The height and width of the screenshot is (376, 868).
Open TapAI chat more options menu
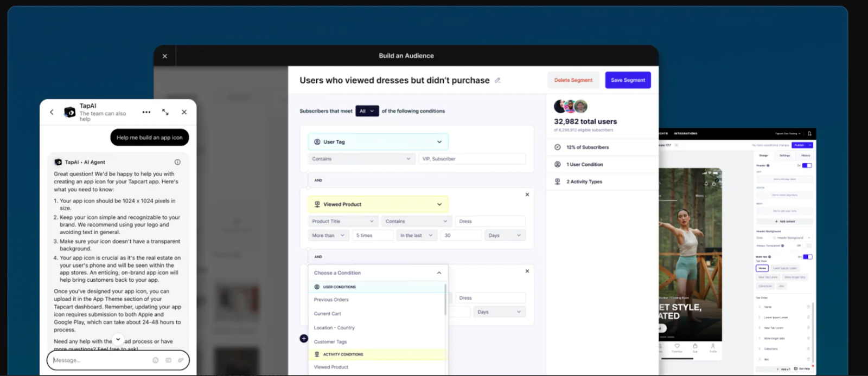[x=146, y=112]
